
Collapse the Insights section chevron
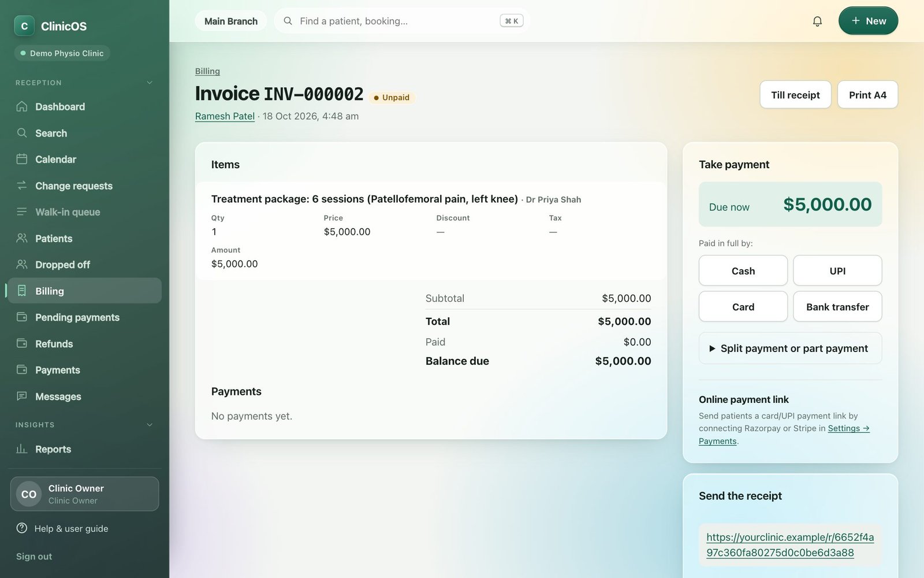click(x=150, y=425)
